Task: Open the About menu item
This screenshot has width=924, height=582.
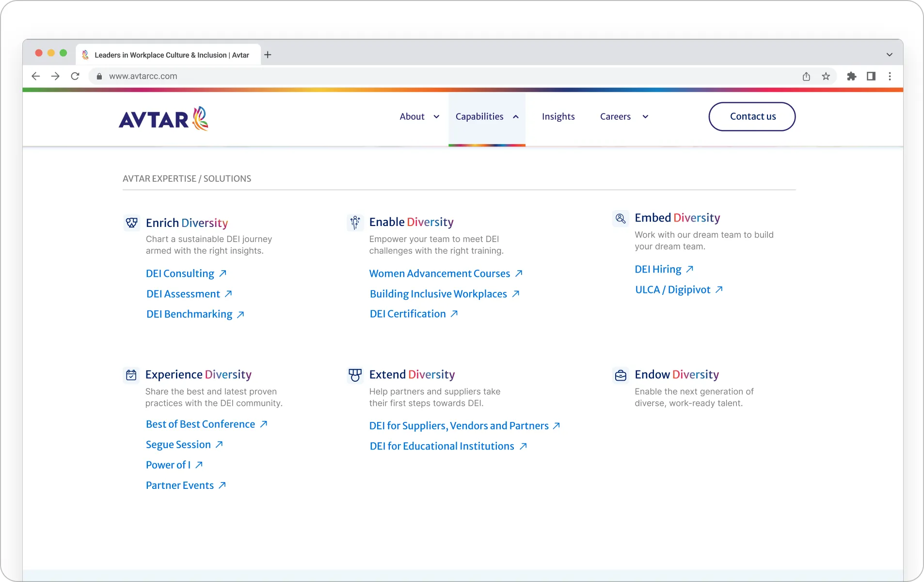Action: (x=412, y=116)
